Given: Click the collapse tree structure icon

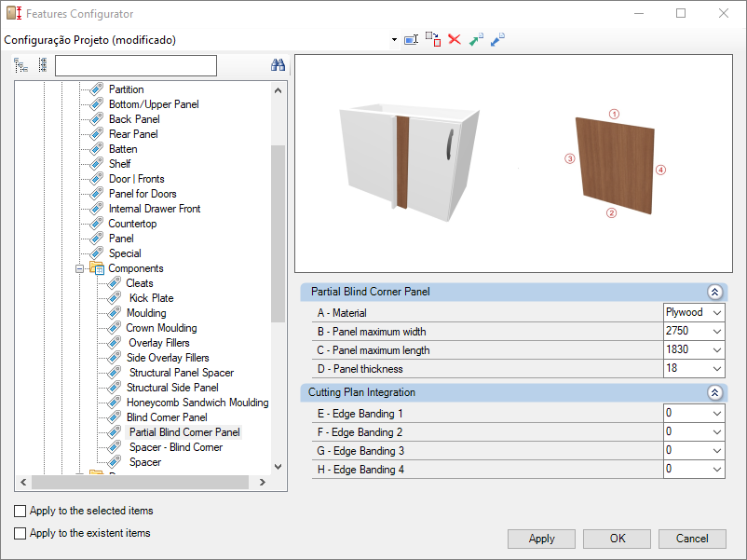Looking at the screenshot, I should [x=43, y=65].
